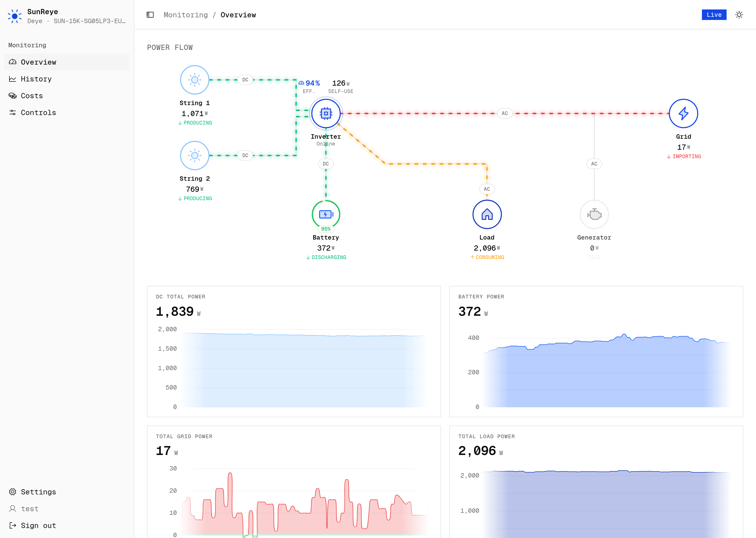The image size is (756, 538).
Task: Select the Battery node icon
Action: tap(326, 214)
